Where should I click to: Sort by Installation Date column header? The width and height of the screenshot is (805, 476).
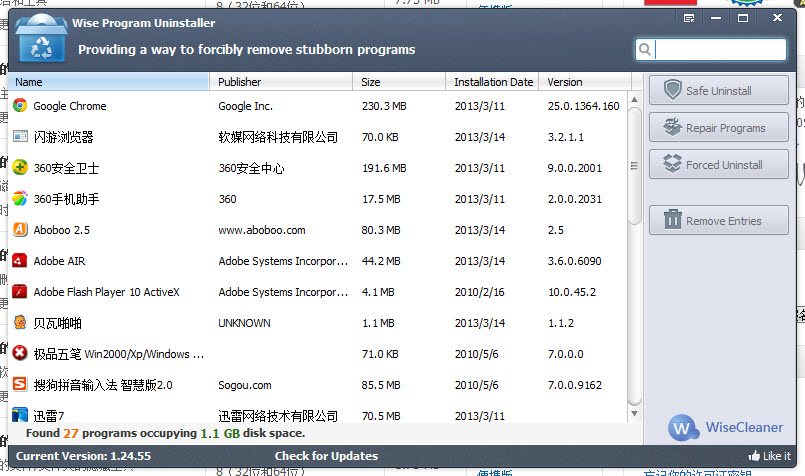[x=492, y=82]
